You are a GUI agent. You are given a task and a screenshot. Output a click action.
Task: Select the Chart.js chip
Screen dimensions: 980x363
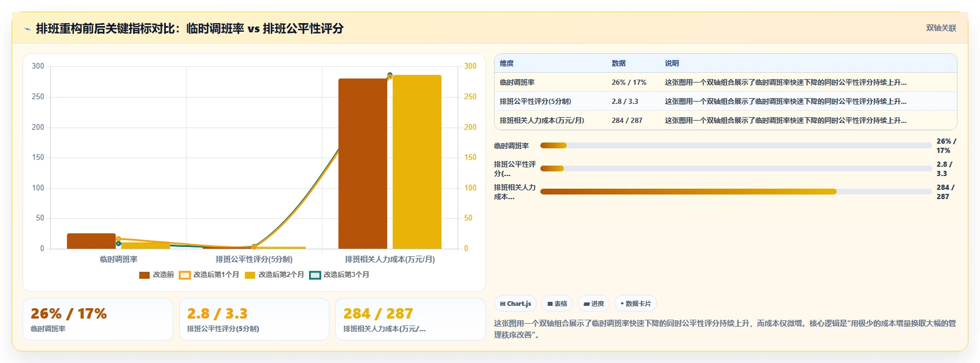pyautogui.click(x=515, y=304)
